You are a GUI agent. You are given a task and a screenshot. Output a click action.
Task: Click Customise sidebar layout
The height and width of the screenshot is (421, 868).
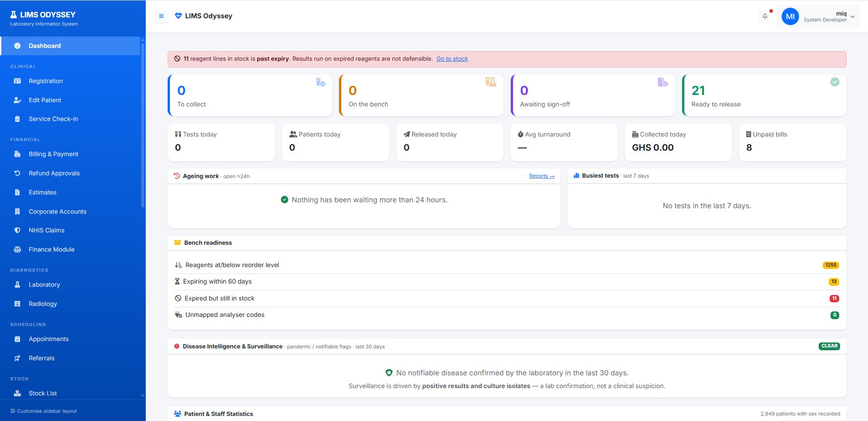(x=43, y=411)
